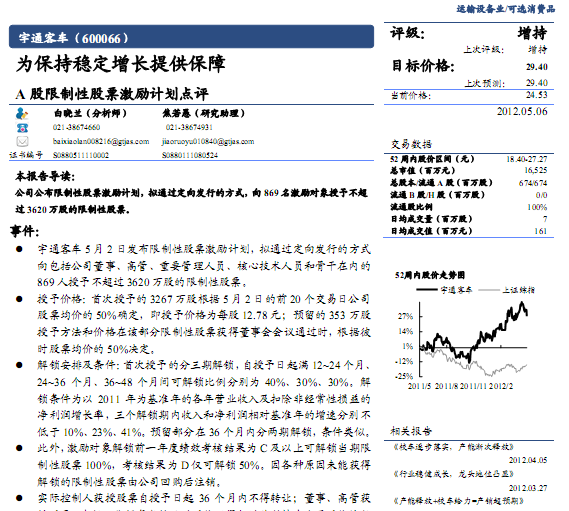The height and width of the screenshot is (511, 569).
Task: Click the 证书编号 label
Action: tap(26, 155)
